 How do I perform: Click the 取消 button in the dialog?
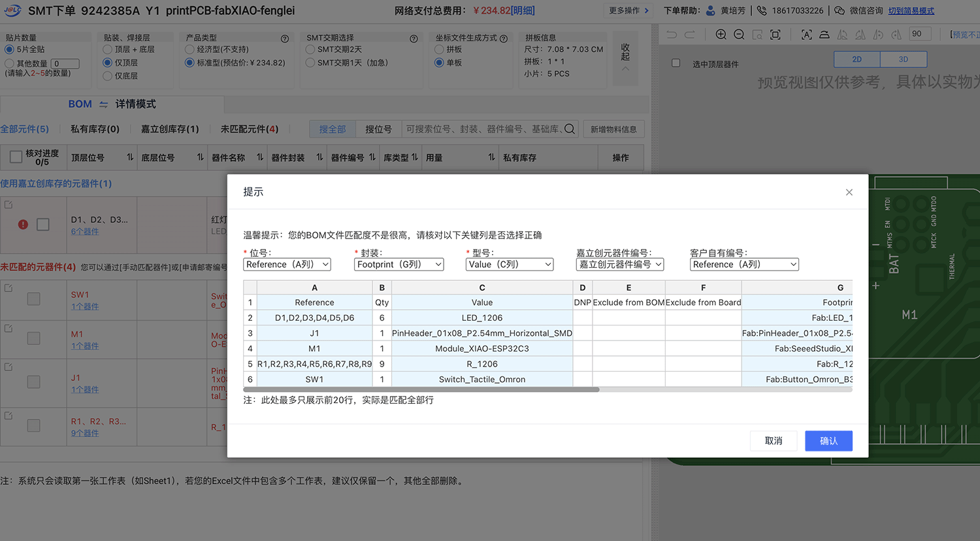774,441
